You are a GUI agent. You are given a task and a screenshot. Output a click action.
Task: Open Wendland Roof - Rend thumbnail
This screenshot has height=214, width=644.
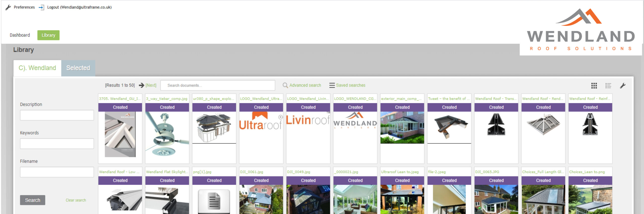tap(543, 124)
